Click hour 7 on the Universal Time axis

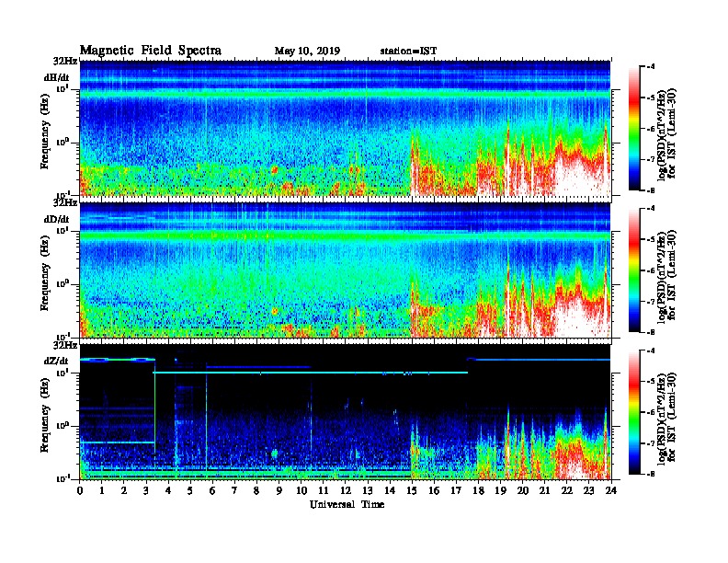click(235, 490)
